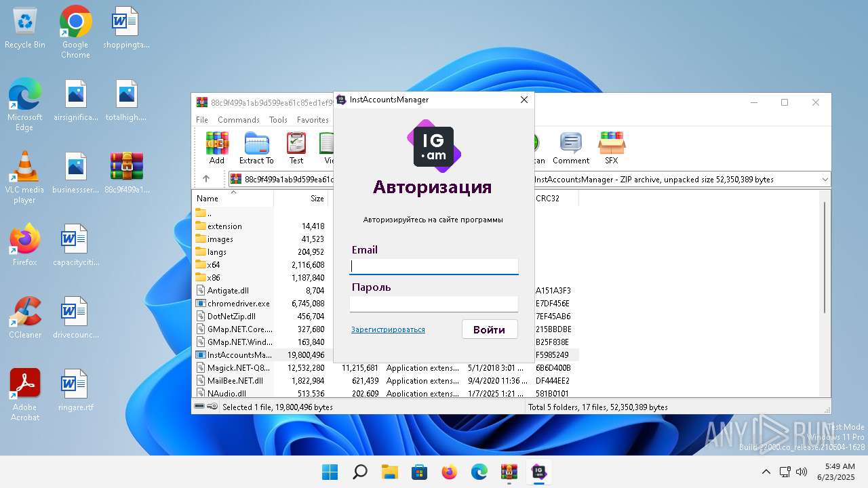This screenshot has width=868, height=488.
Task: Select CCleaner desktop shortcut
Action: point(25,318)
